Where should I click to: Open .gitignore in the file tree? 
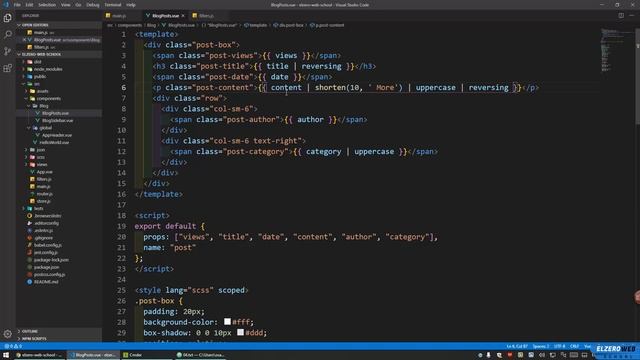[59, 238]
